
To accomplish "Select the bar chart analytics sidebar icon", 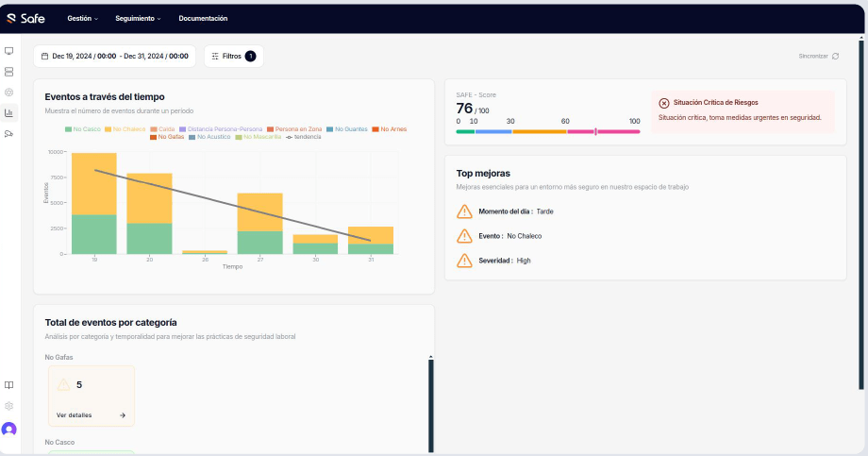I will (9, 113).
